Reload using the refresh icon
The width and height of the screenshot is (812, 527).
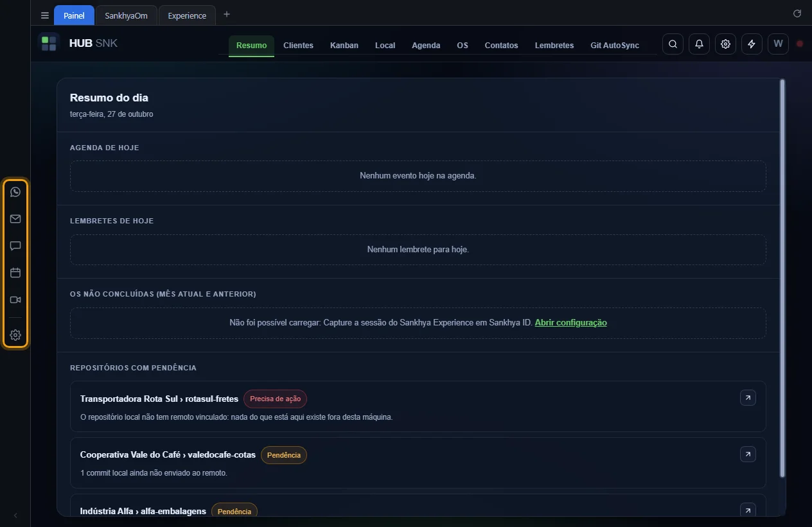point(797,13)
